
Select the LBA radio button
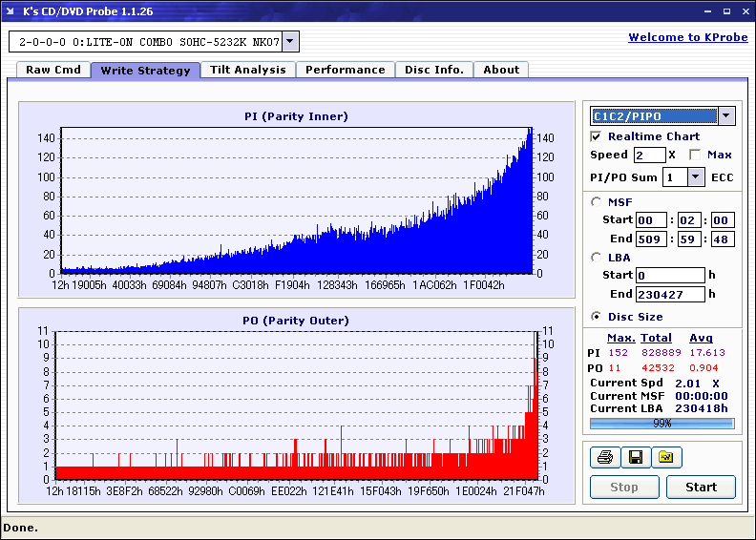596,258
